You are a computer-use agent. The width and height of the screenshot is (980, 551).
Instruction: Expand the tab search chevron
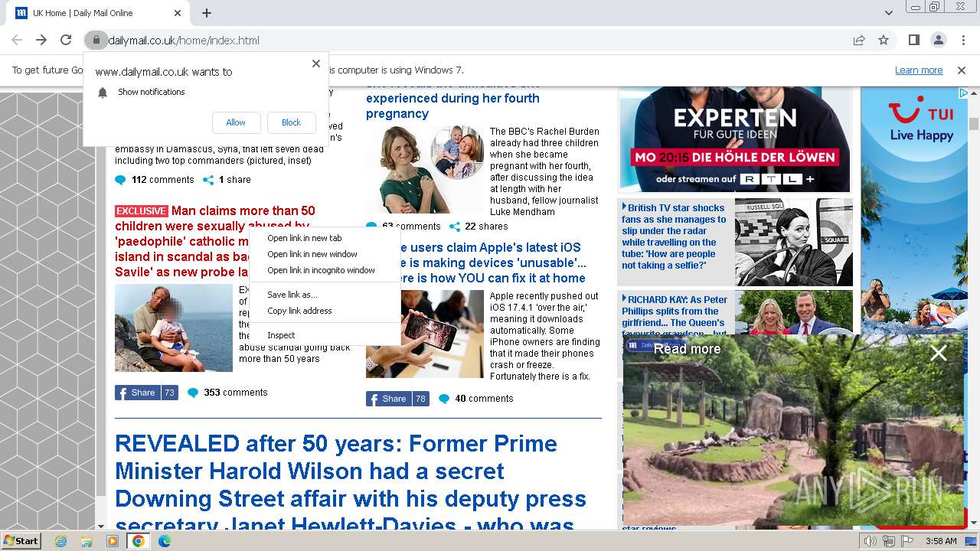click(x=888, y=13)
